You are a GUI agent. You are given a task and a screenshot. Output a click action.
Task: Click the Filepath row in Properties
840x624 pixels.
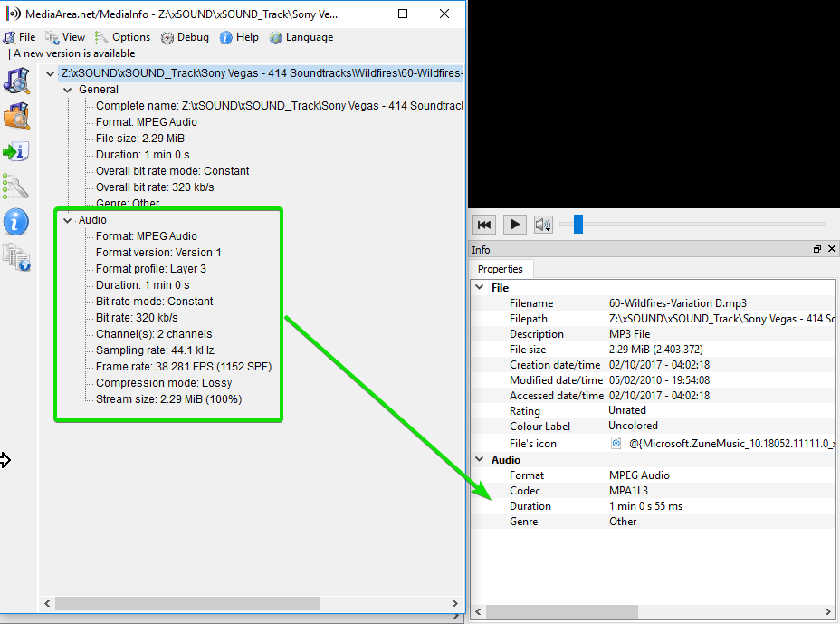click(653, 319)
